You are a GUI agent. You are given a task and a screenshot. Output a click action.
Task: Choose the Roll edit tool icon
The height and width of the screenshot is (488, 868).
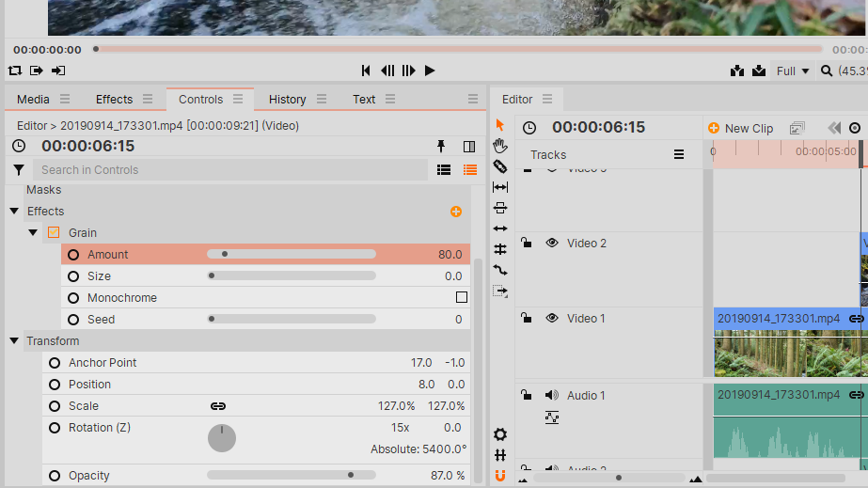(x=500, y=249)
